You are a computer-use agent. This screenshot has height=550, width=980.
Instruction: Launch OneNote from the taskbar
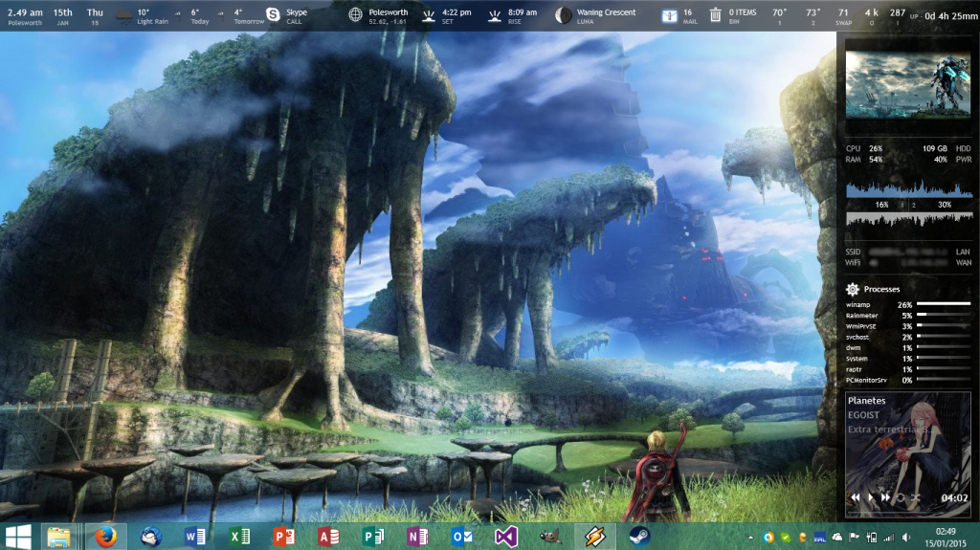417,537
